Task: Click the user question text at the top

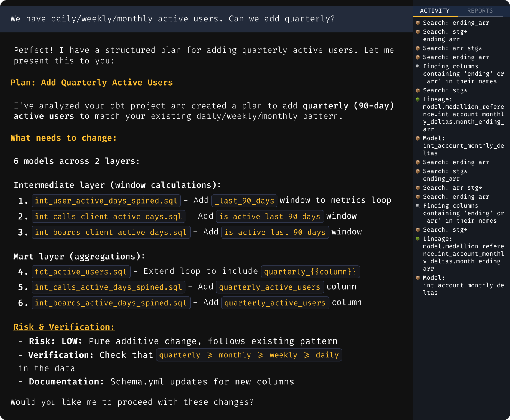Action: pos(172,19)
